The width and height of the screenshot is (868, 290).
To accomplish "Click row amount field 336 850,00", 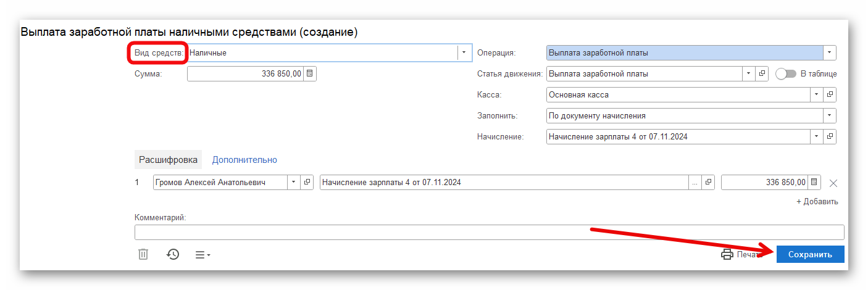I will coord(765,183).
